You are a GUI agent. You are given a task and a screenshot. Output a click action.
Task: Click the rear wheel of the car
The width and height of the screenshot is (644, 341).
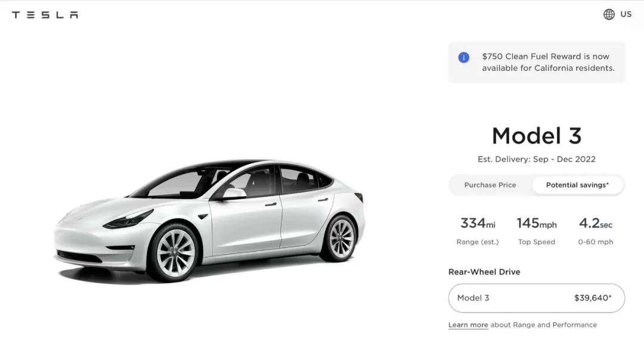[340, 238]
